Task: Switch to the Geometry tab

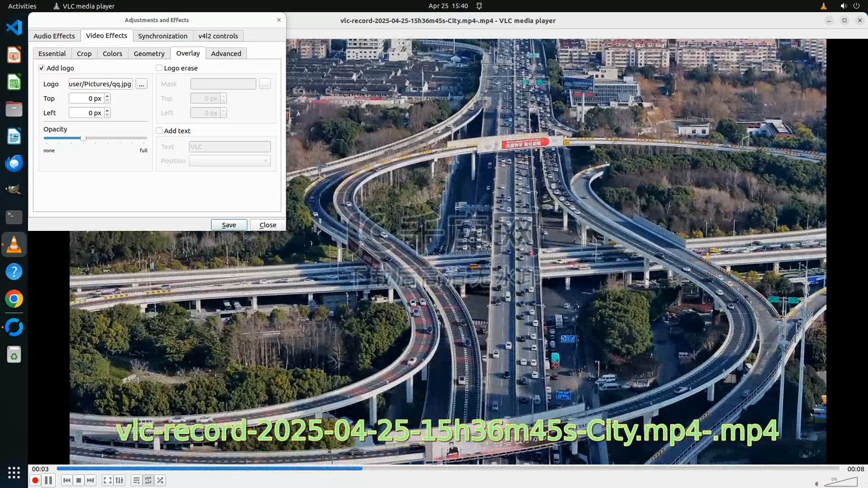Action: point(149,53)
